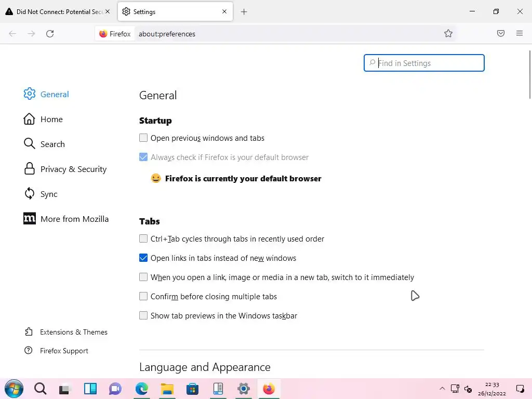Click the muted volume icon in tray
532x399 pixels.
point(468,389)
